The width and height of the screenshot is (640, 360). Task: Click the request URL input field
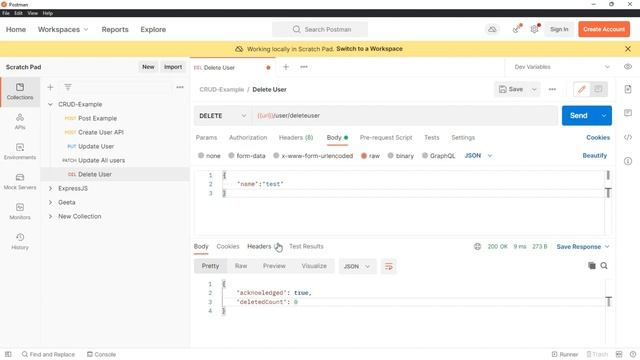click(405, 116)
